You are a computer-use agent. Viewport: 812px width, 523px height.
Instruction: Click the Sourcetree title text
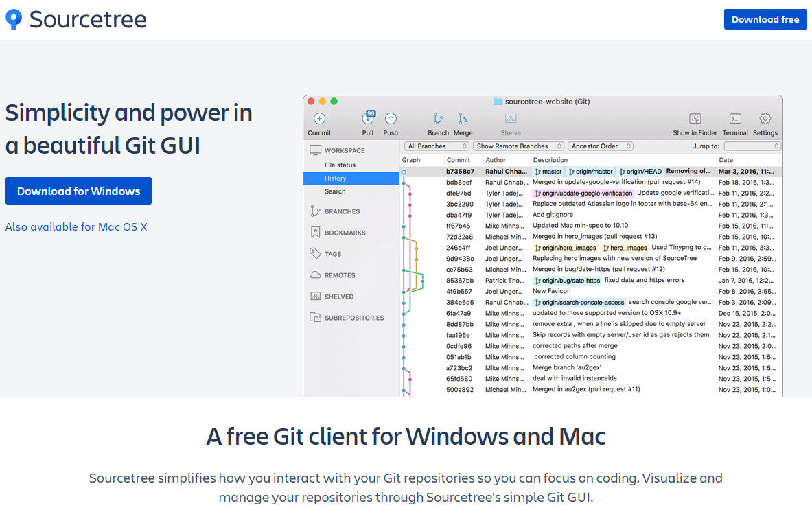tap(88, 19)
